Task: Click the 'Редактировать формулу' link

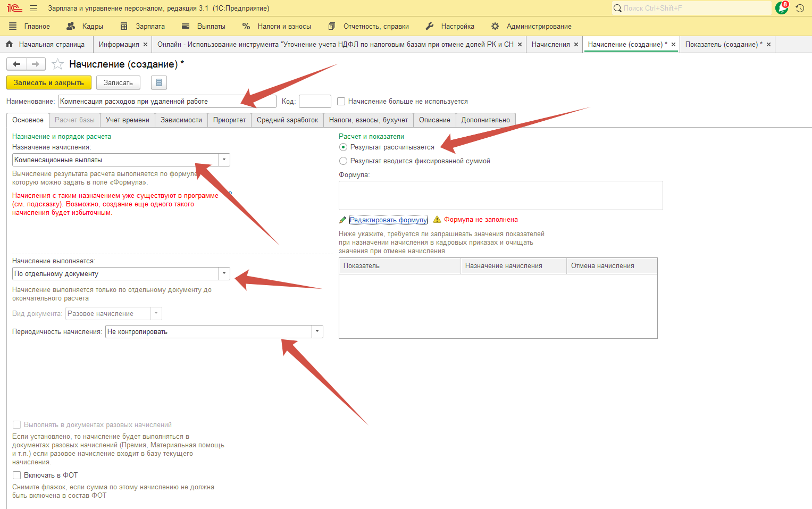Action: [x=388, y=220]
